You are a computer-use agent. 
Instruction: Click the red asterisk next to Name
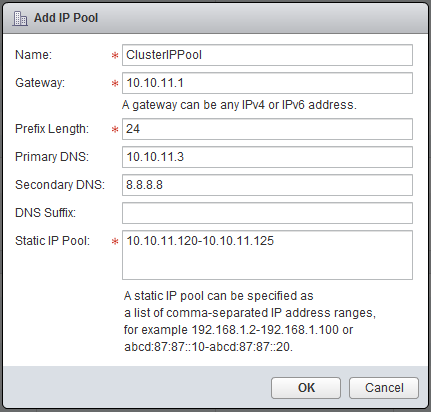click(115, 55)
